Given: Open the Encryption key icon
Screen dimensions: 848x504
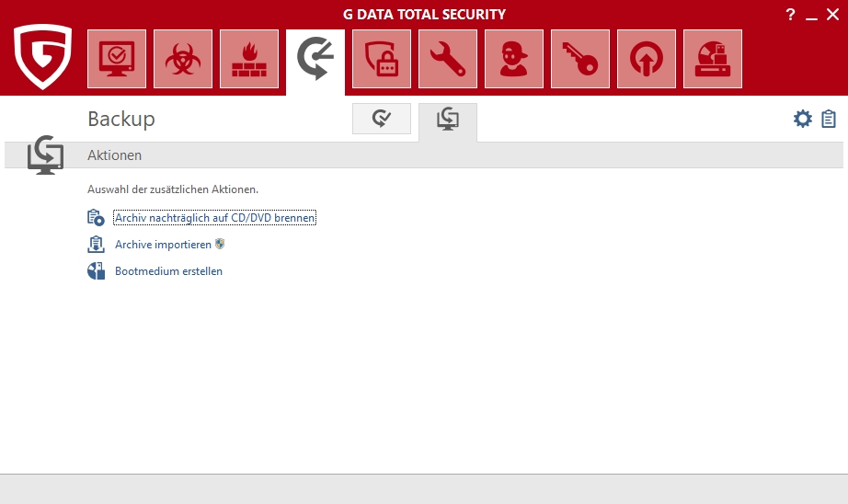Looking at the screenshot, I should (580, 59).
